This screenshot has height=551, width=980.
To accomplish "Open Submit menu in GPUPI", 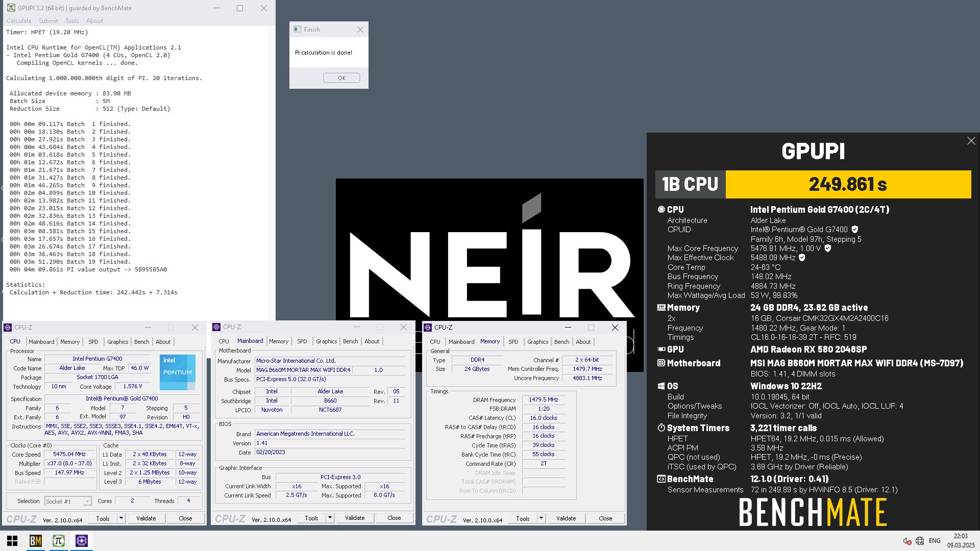I will pos(48,21).
